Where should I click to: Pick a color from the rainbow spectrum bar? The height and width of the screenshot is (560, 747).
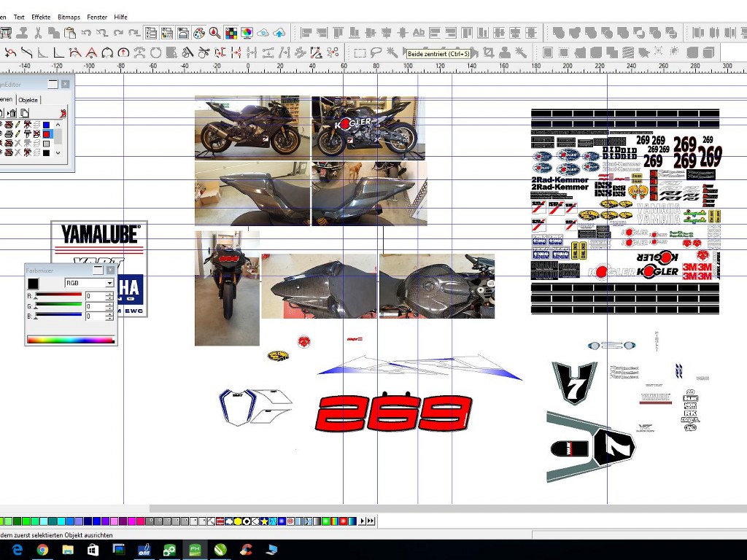coord(71,339)
